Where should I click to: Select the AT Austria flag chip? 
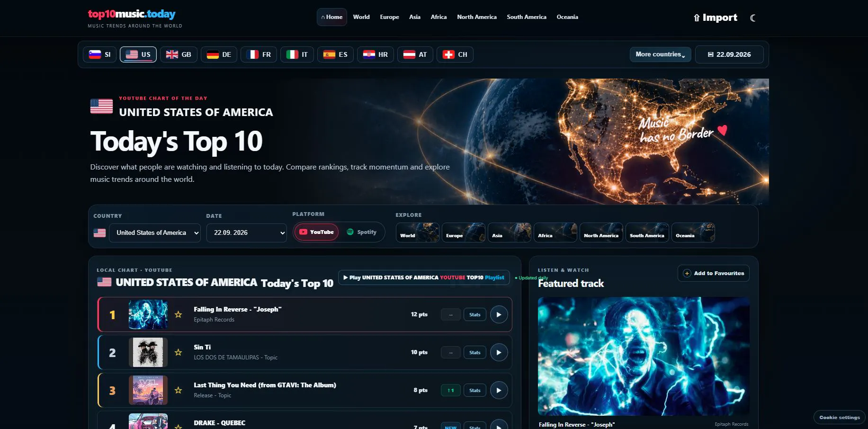coord(415,54)
